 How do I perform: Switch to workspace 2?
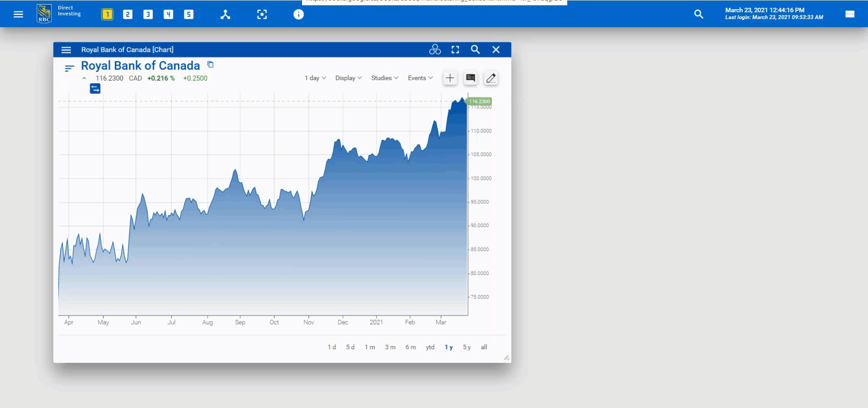coord(128,15)
